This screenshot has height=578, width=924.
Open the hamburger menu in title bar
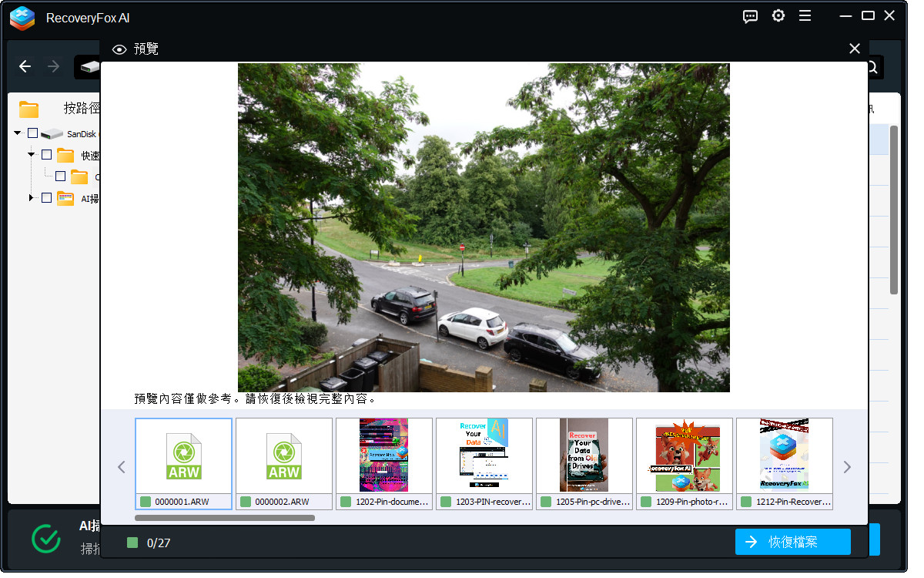[x=805, y=16]
